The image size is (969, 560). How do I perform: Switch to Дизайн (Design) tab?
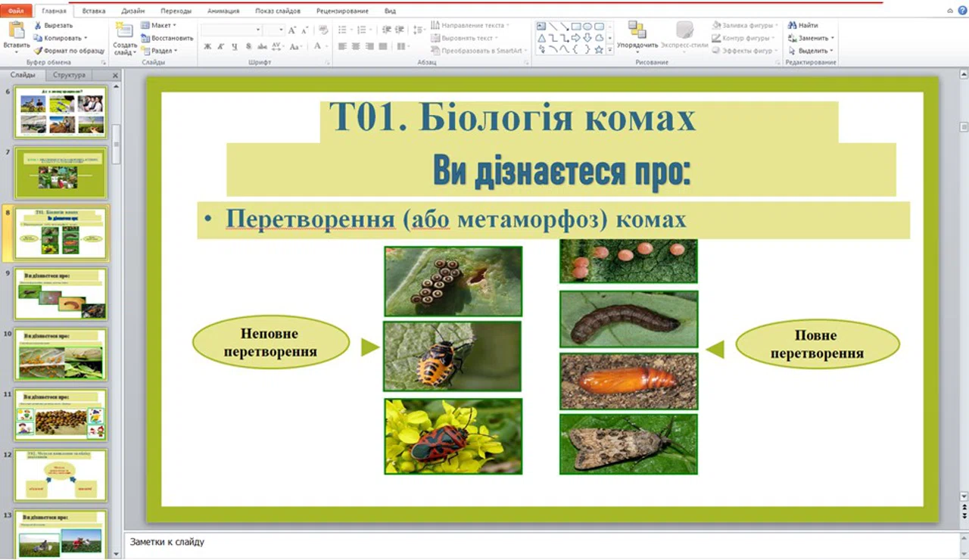(x=133, y=11)
